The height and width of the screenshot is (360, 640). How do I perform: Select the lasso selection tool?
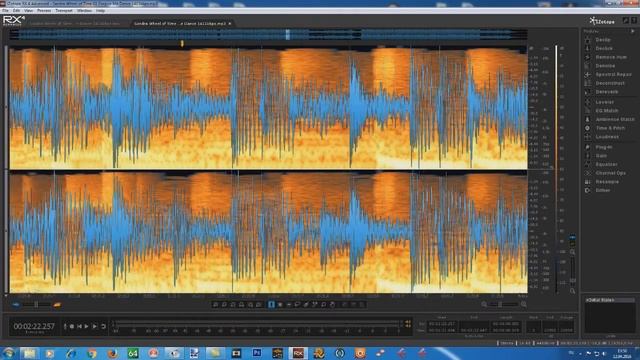[297, 304]
